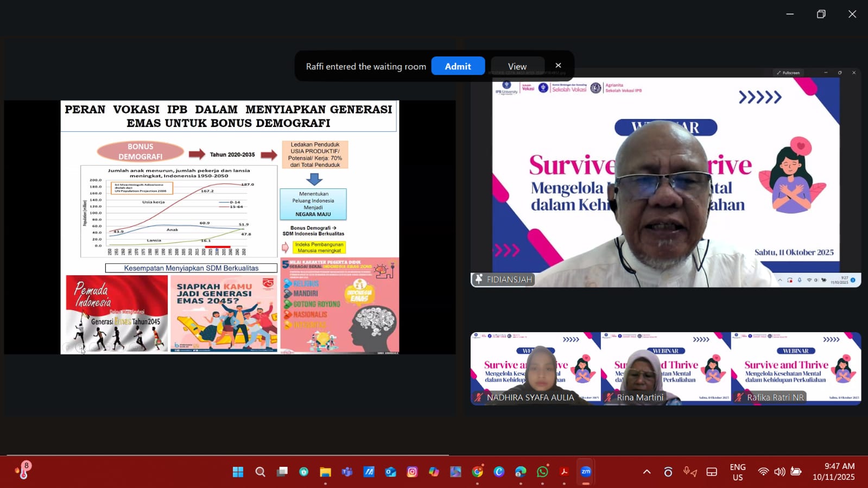The image size is (868, 488).
Task: Open the clock and date flyout
Action: pyautogui.click(x=833, y=472)
